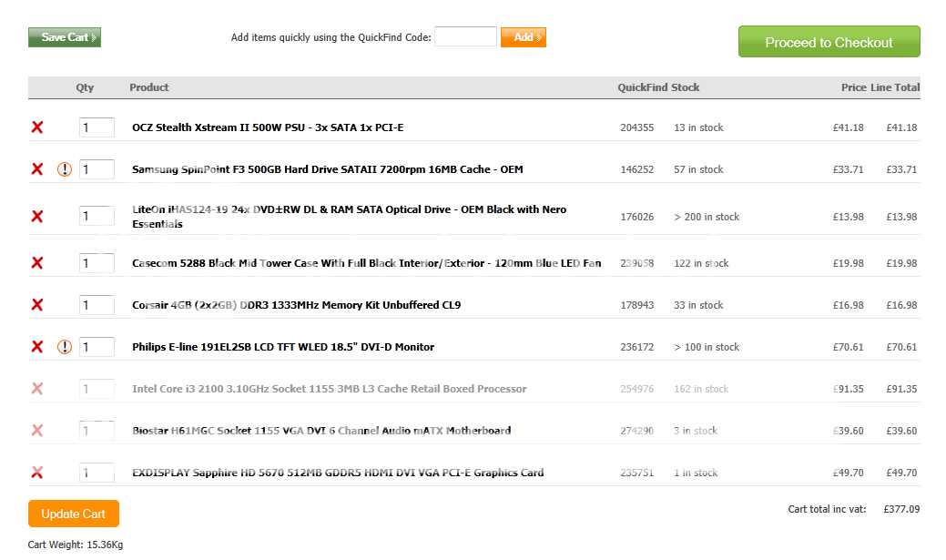The height and width of the screenshot is (560, 946).
Task: Open the Casecom 5288 Black Mid Tower link
Action: [x=366, y=263]
